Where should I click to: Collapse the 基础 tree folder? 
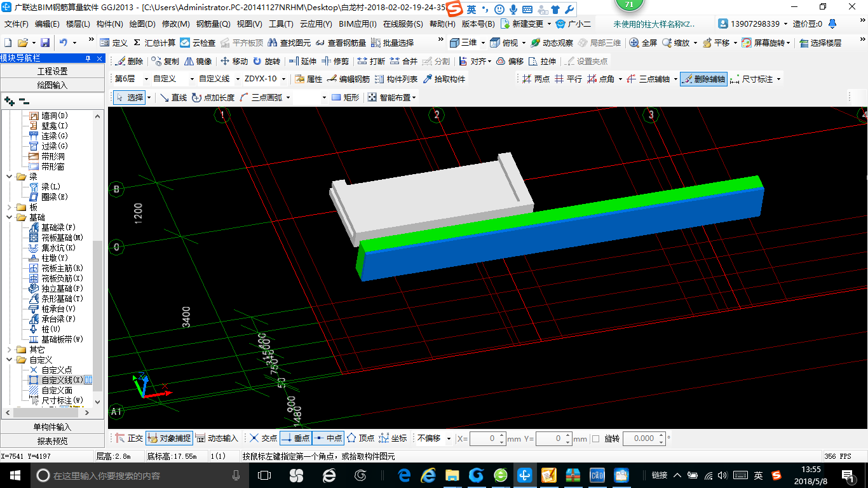click(x=9, y=217)
